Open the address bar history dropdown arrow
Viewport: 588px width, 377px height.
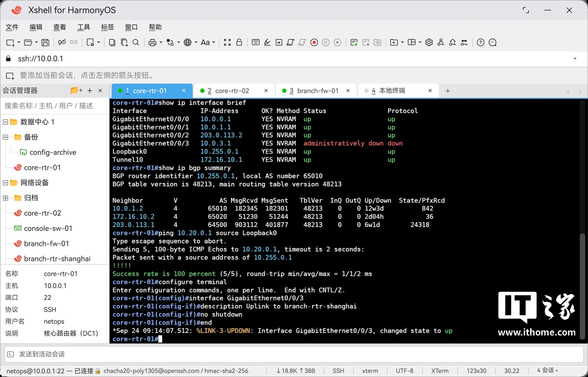[x=575, y=59]
